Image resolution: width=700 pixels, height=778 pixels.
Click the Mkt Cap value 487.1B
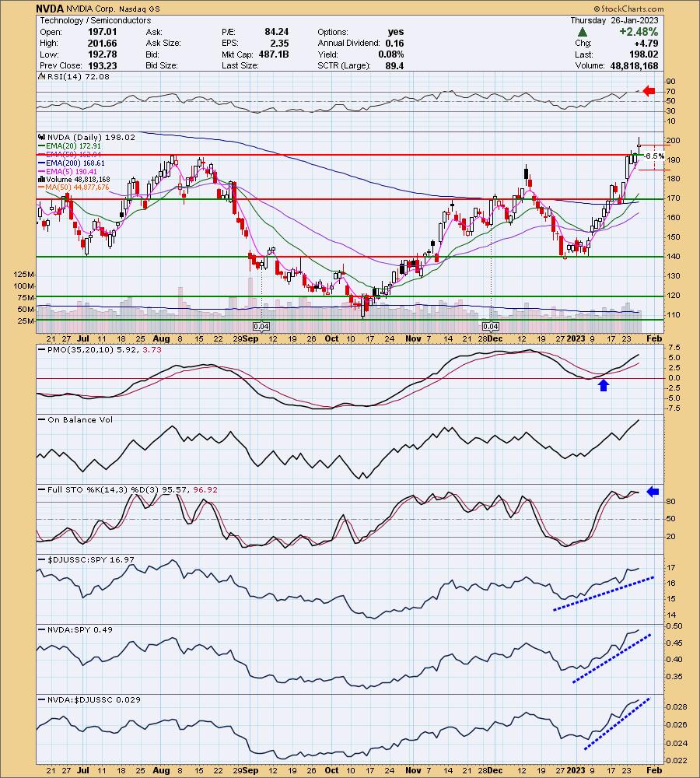[x=274, y=54]
